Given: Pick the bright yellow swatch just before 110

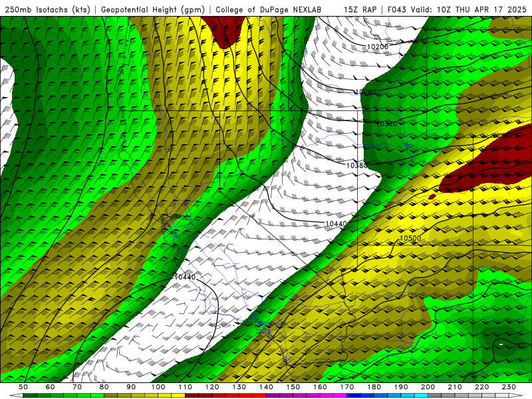Looking at the screenshot, I should [178, 396].
